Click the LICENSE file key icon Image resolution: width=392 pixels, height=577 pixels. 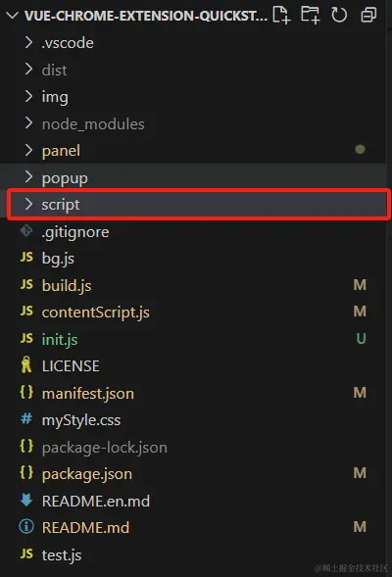click(26, 364)
